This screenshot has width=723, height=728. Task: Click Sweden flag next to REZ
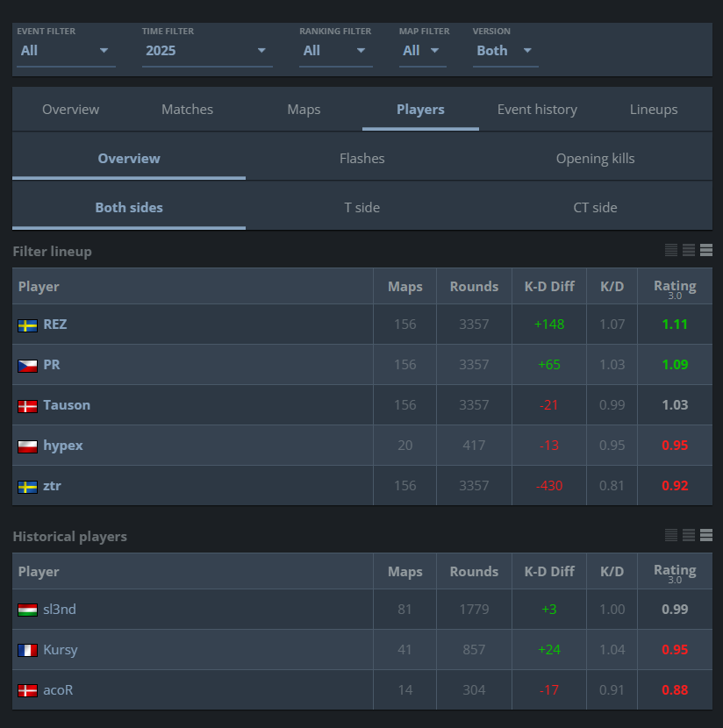click(27, 325)
